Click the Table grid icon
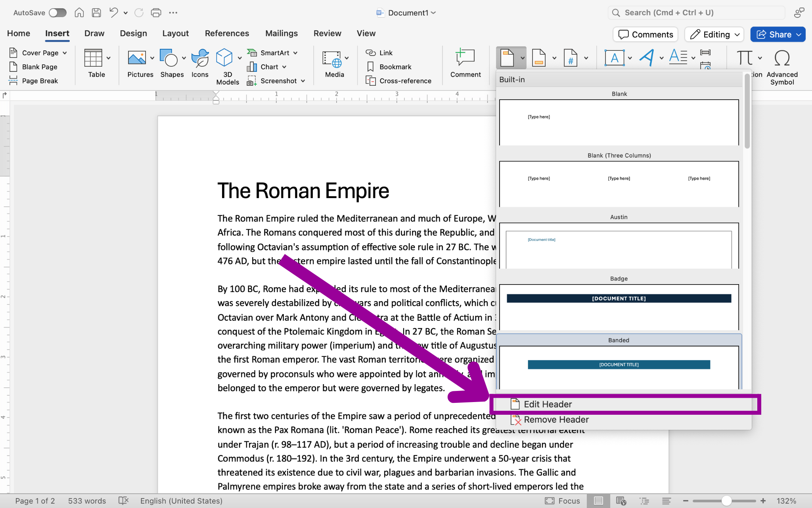812x508 pixels. click(93, 58)
